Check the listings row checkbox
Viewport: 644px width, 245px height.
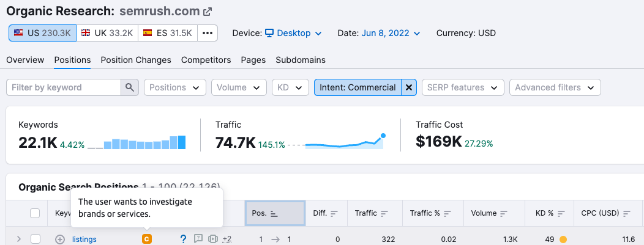click(x=36, y=240)
